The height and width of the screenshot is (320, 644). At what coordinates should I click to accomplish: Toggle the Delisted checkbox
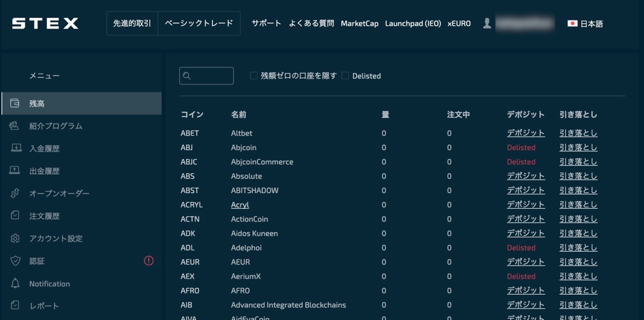346,76
